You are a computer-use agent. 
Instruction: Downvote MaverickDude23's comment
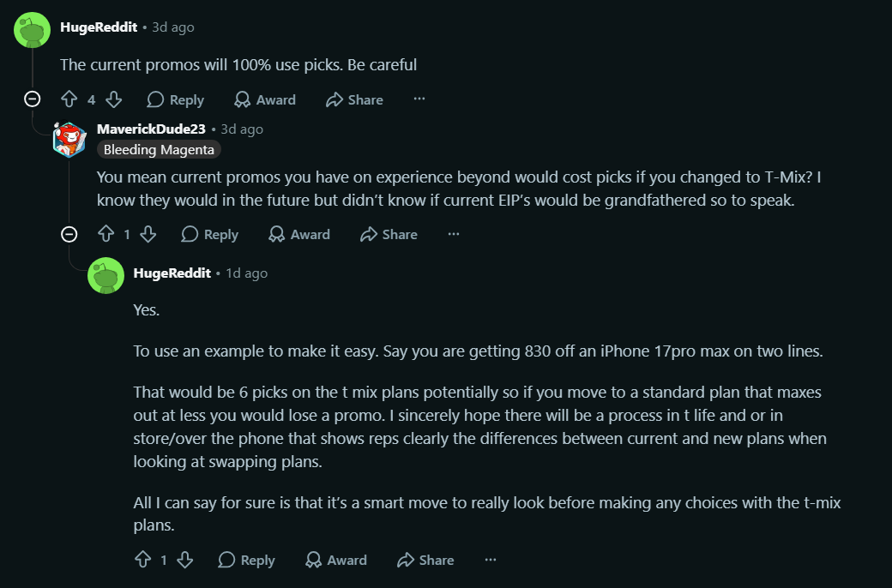click(148, 234)
